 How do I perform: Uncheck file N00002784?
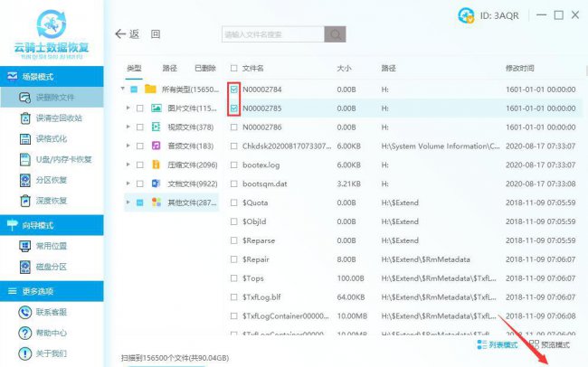234,89
